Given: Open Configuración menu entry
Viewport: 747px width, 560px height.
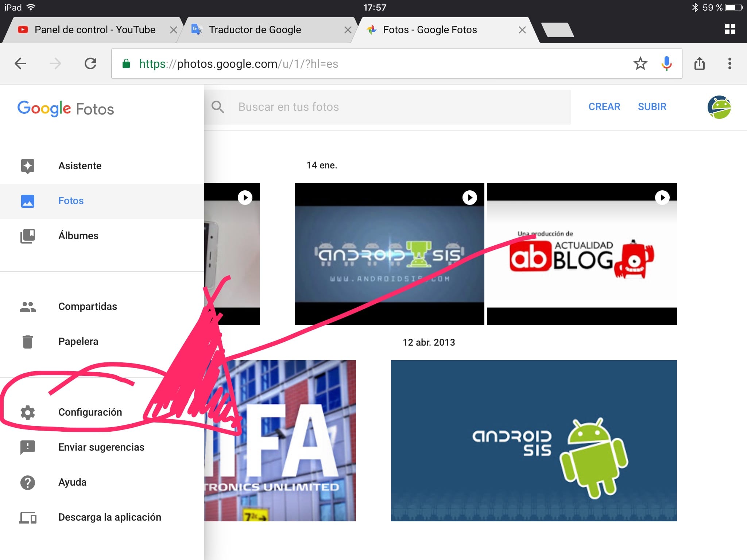Looking at the screenshot, I should point(102,412).
